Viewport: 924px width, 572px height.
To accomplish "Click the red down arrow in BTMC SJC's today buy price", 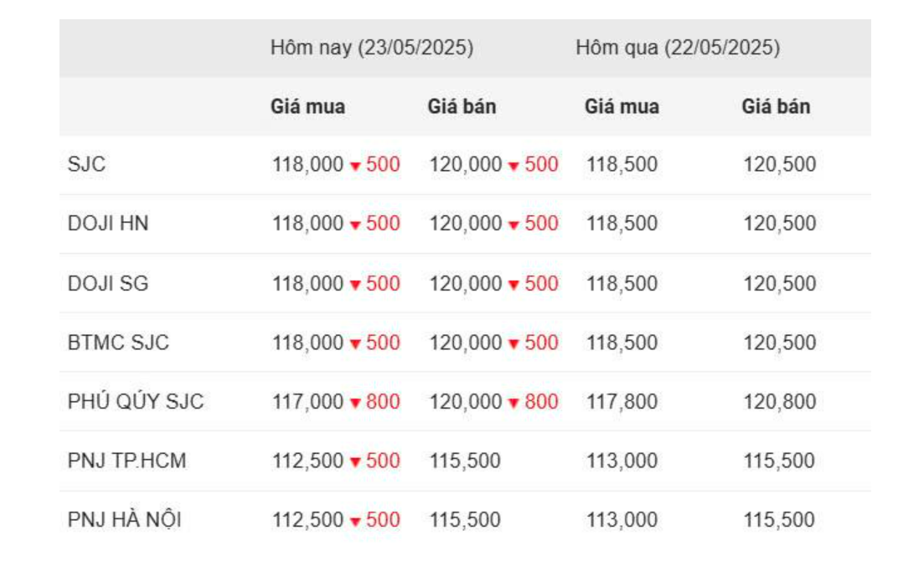I will click(x=355, y=344).
